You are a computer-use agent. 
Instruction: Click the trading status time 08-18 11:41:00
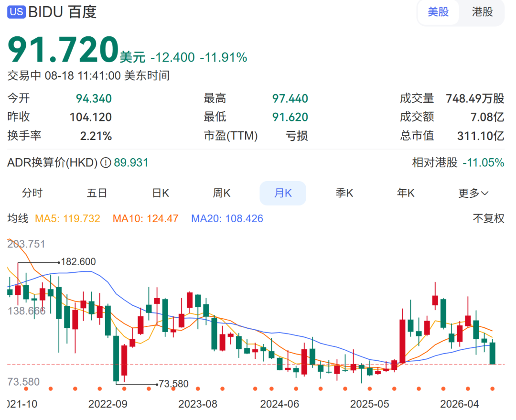[x=83, y=75]
